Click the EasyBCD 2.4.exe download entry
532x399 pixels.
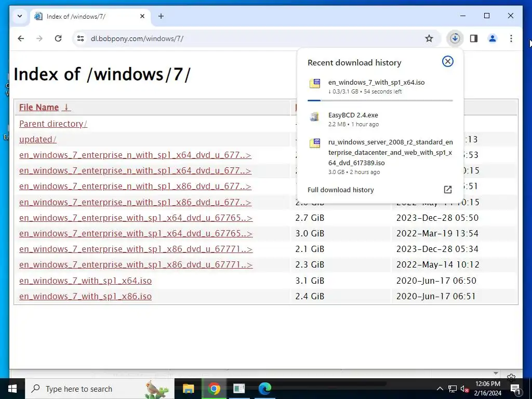[380, 119]
